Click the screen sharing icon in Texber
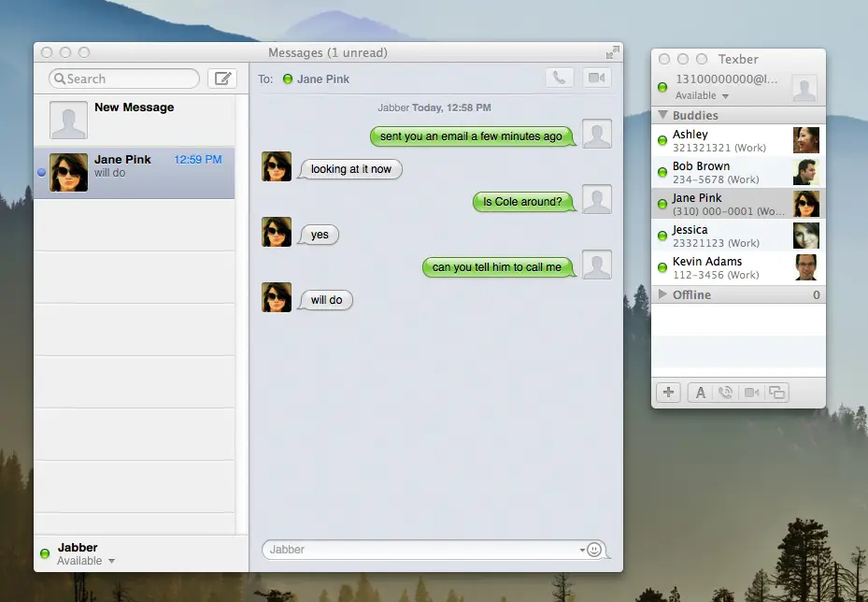This screenshot has width=868, height=602. click(x=776, y=393)
